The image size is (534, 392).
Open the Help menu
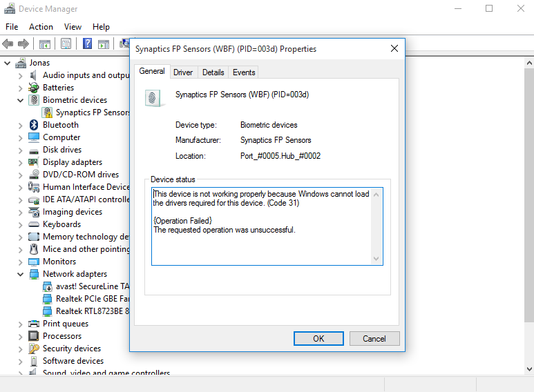click(101, 27)
